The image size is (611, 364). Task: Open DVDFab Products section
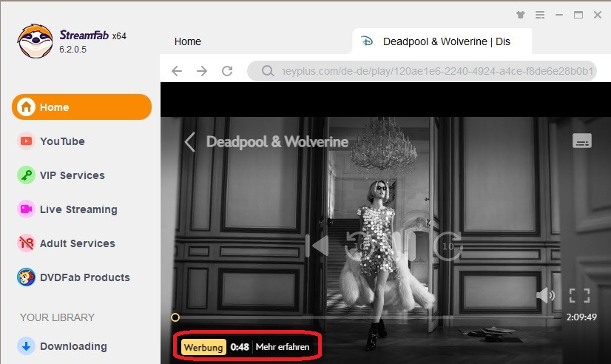click(84, 277)
